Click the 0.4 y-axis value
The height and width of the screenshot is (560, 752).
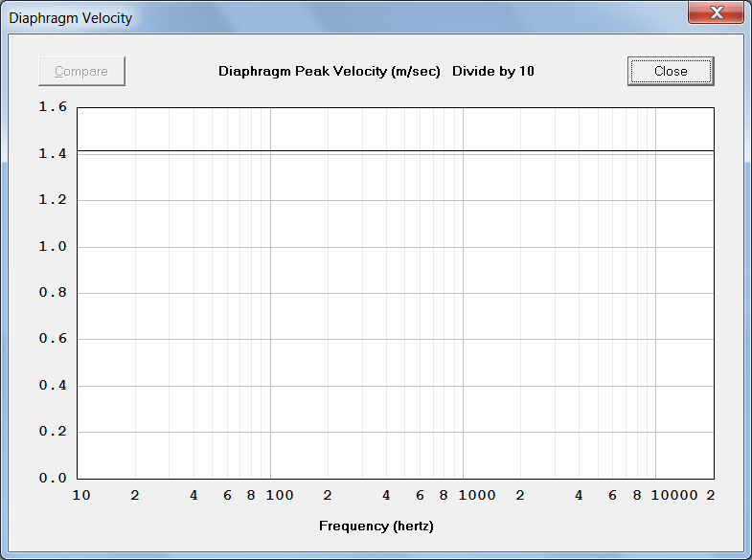coord(53,385)
